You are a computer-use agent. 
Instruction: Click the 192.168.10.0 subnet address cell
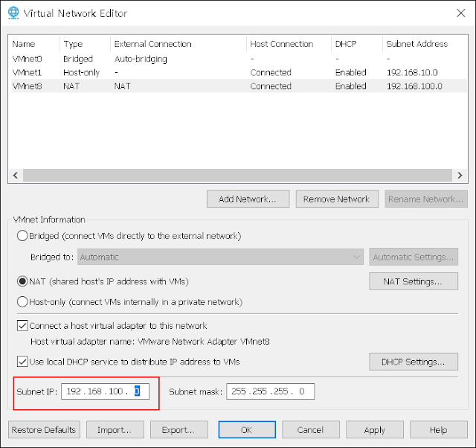[412, 72]
